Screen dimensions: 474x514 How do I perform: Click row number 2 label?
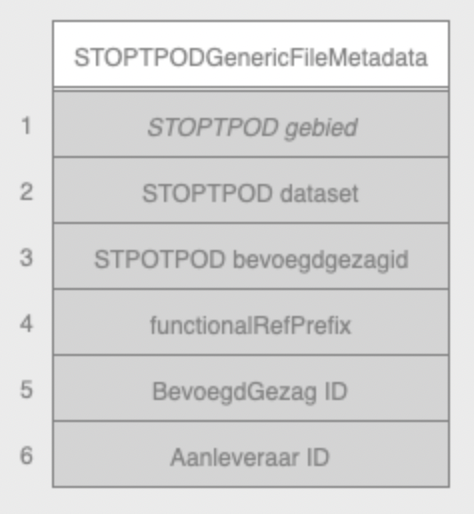click(26, 192)
